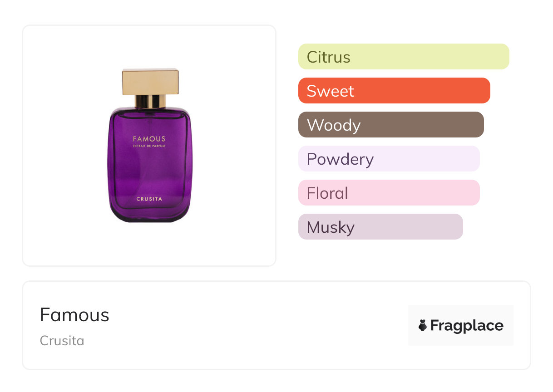
Task: Choose the brown Woody accord bar
Action: pyautogui.click(x=391, y=125)
